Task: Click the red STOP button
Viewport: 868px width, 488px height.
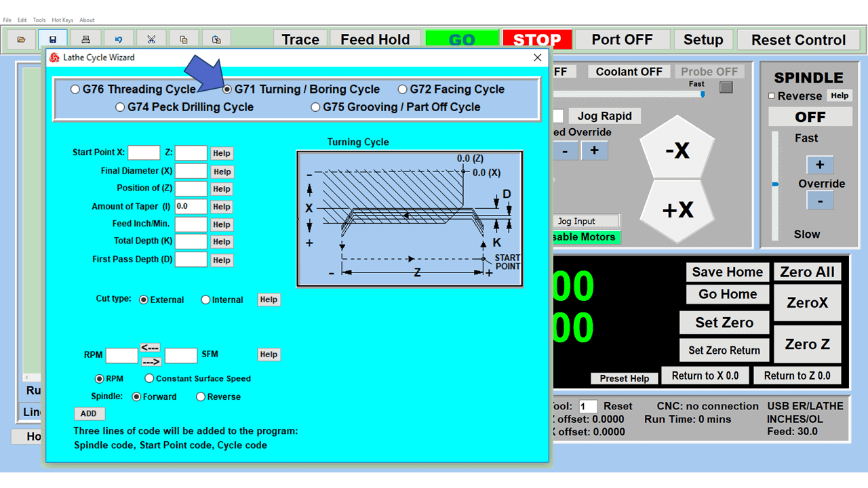Action: click(537, 39)
